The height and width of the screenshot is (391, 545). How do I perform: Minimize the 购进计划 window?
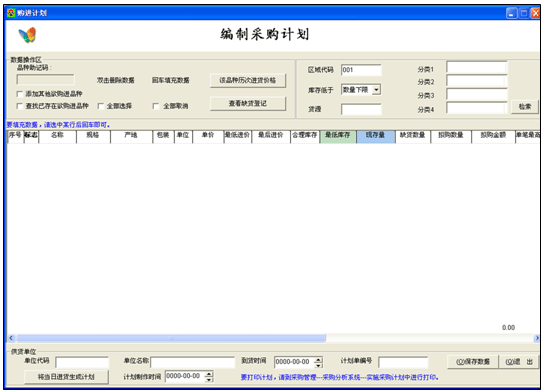click(511, 13)
